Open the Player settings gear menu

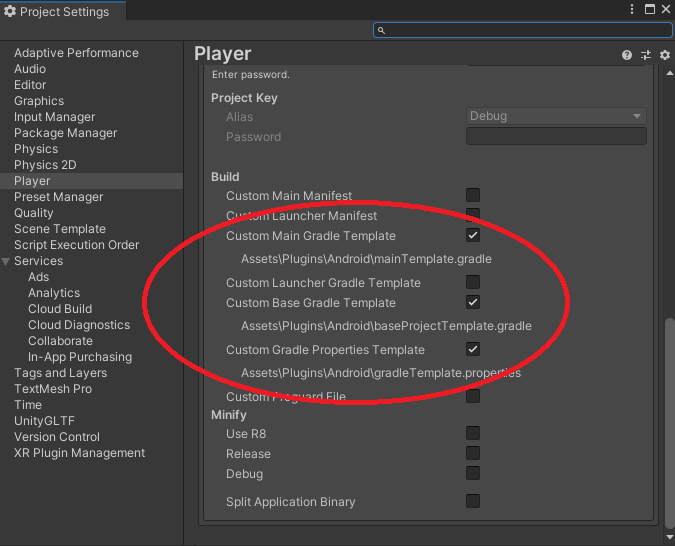point(665,55)
